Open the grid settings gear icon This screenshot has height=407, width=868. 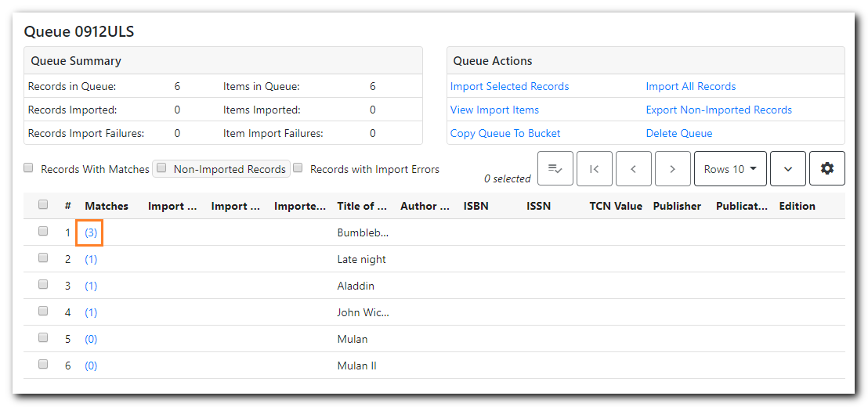pos(827,168)
